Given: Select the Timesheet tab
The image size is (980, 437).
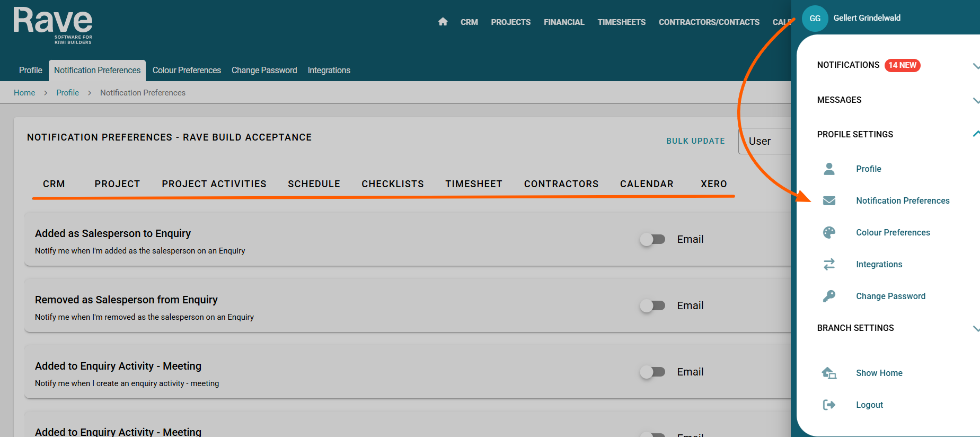Looking at the screenshot, I should pos(474,184).
